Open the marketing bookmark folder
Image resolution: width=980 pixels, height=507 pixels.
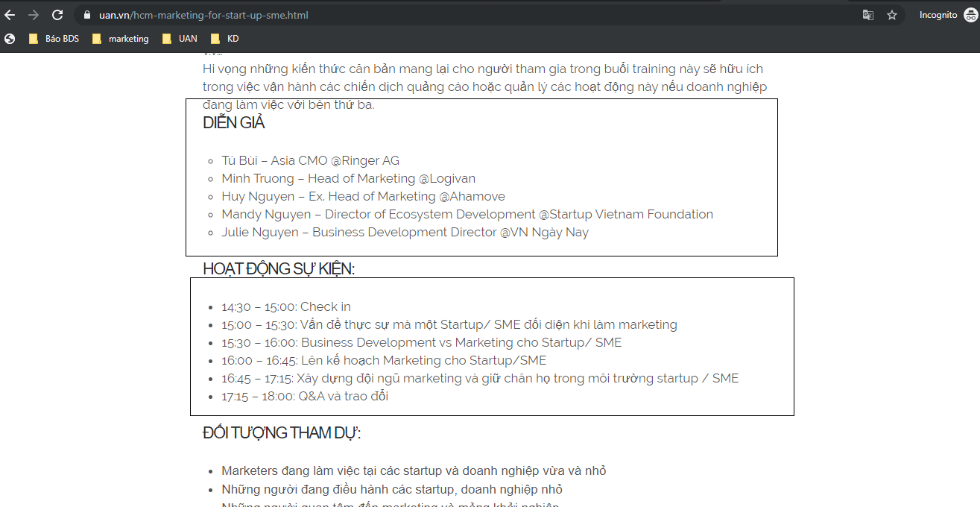(121, 39)
